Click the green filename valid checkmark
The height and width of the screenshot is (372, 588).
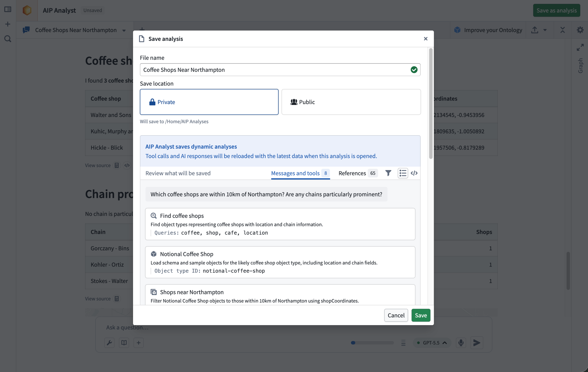pyautogui.click(x=414, y=70)
